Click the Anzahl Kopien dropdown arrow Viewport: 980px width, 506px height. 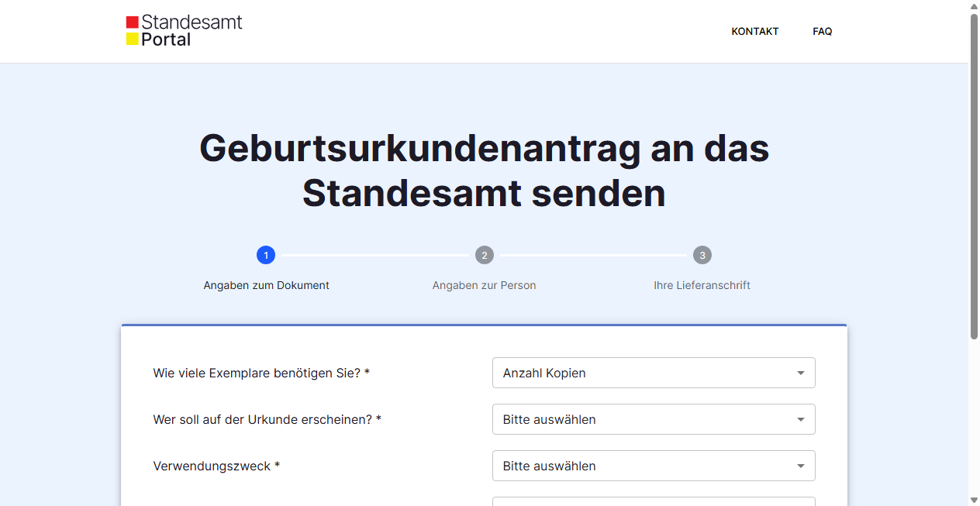[x=800, y=373]
